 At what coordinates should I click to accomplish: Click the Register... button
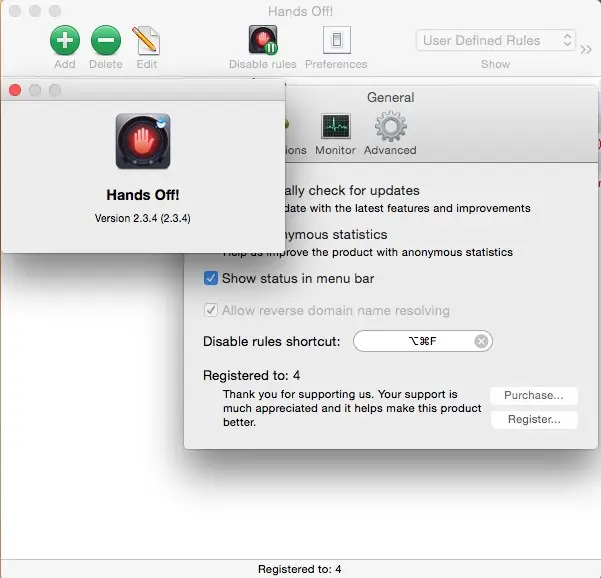[534, 420]
